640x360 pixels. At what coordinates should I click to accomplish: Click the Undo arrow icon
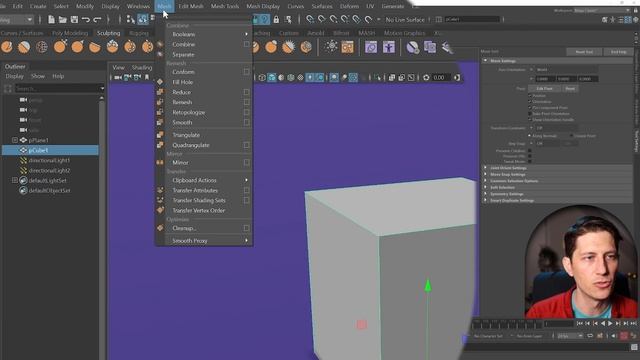[86, 19]
